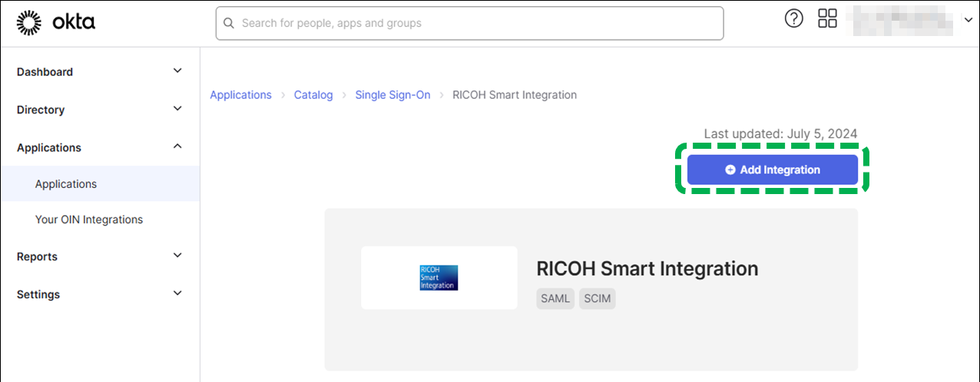Click the Add Integration button
This screenshot has width=980, height=382.
click(x=772, y=170)
